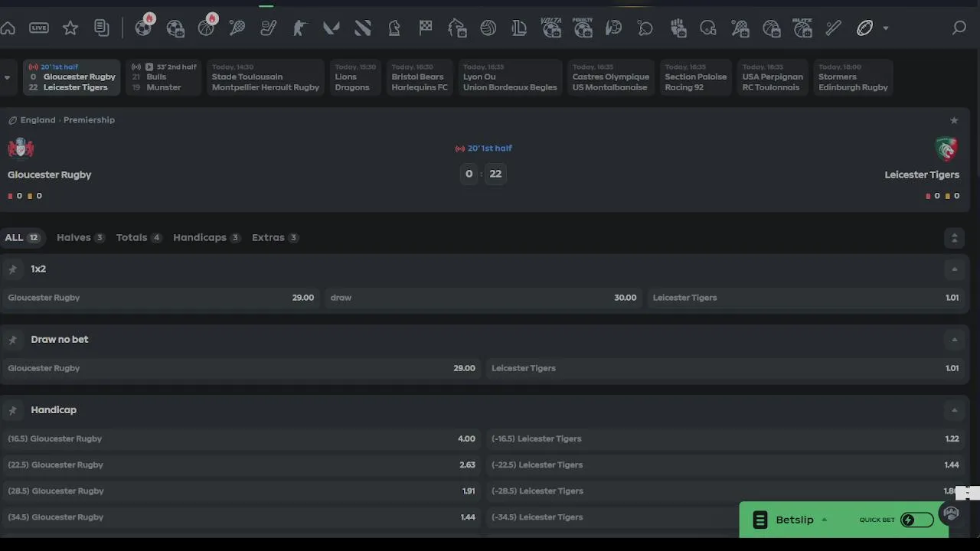Show ALL 12 markets tab
Image resolution: width=980 pixels, height=551 pixels.
coord(22,238)
